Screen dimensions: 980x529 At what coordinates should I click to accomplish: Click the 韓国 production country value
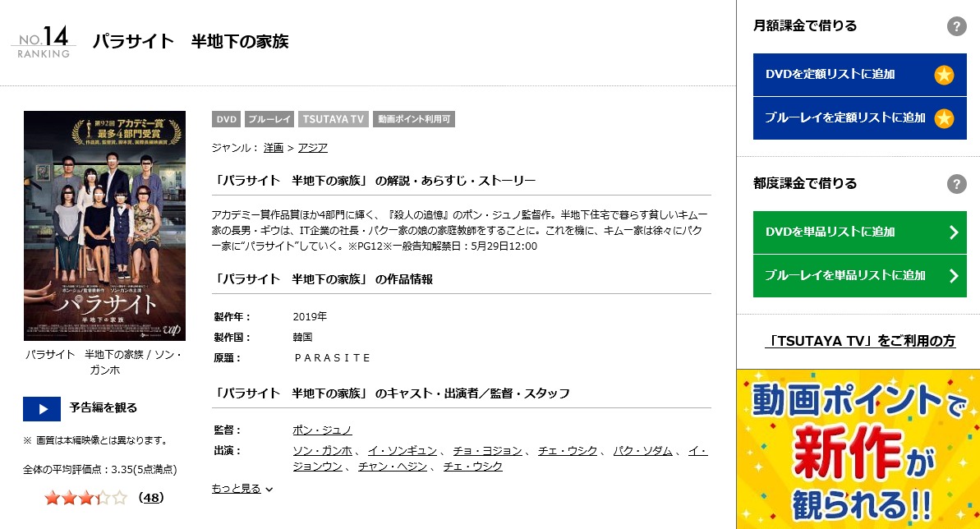pos(302,337)
